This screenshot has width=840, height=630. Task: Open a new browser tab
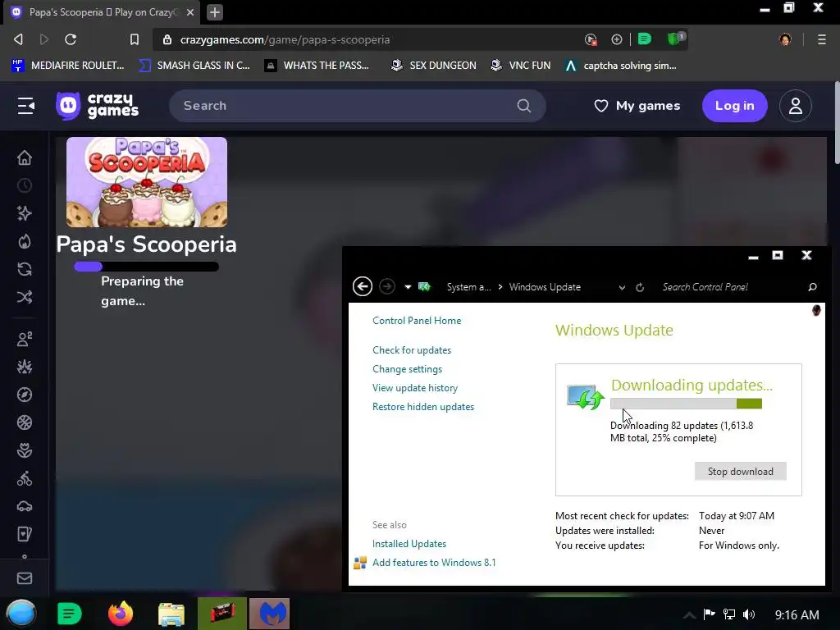214,11
